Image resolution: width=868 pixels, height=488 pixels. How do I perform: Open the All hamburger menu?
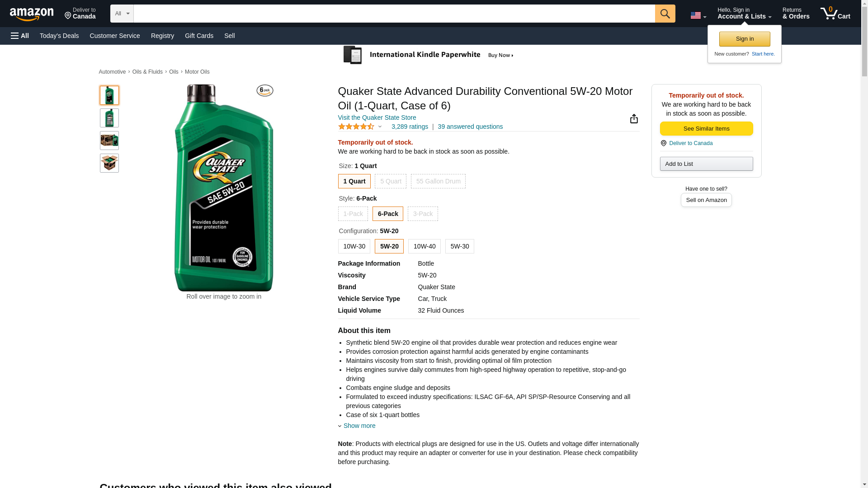[x=20, y=36]
